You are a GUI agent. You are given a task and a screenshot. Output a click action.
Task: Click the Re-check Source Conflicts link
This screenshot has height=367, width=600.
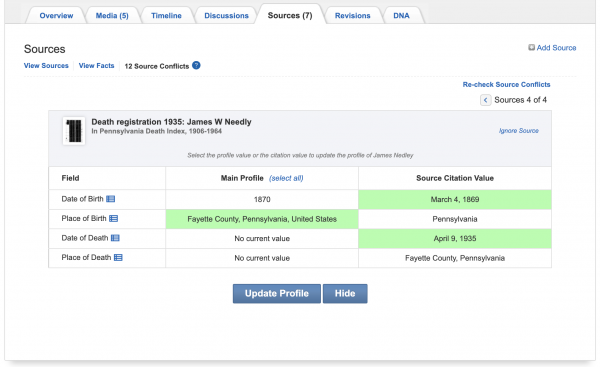click(506, 85)
